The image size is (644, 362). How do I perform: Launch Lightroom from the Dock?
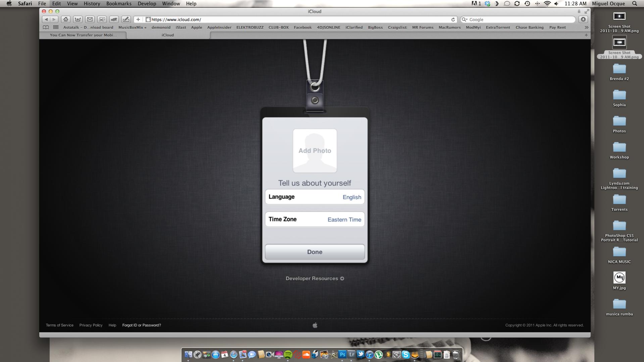coord(351,354)
